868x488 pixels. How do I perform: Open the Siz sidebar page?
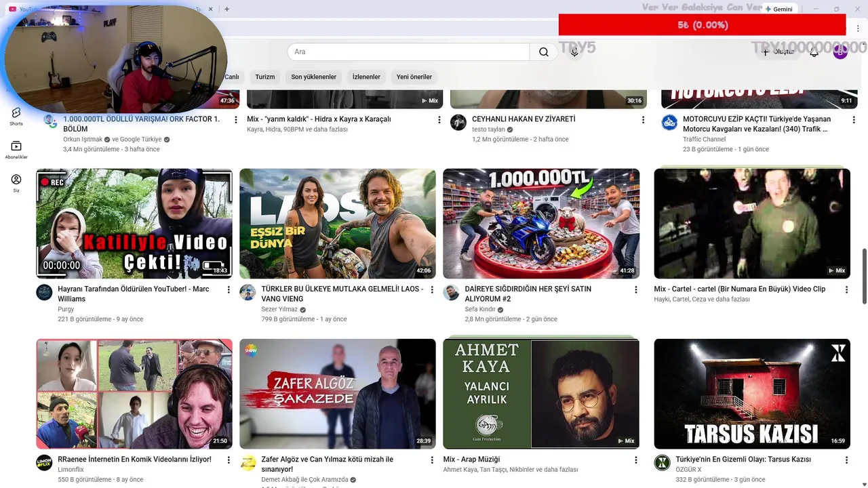tap(16, 183)
